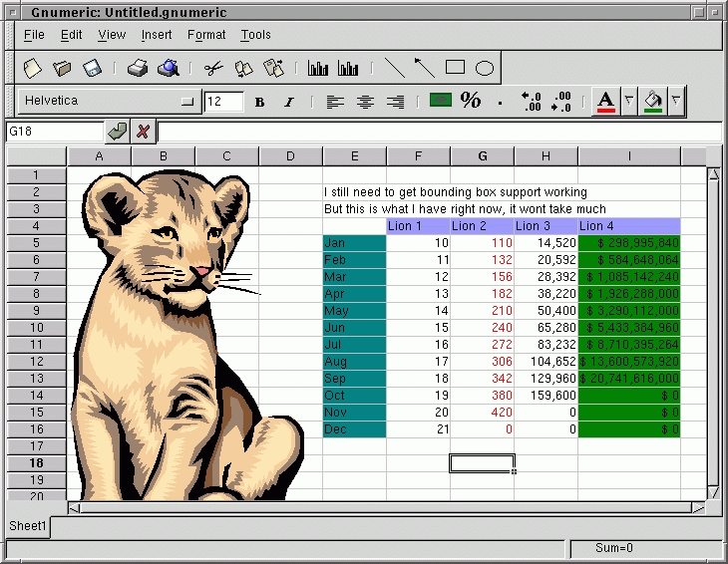Viewport: 728px width, 564px height.
Task: Toggle center text alignment
Action: [366, 102]
